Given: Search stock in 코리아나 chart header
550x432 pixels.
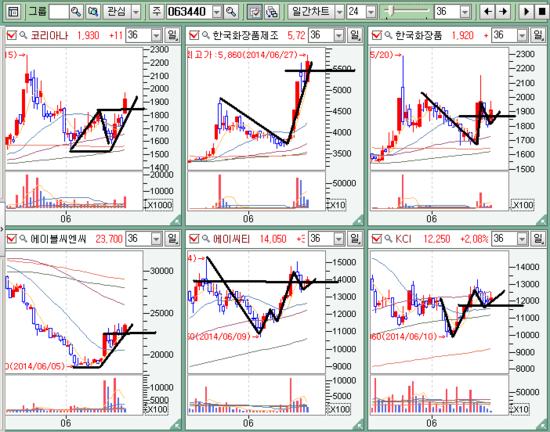Looking at the screenshot, I should [23, 35].
